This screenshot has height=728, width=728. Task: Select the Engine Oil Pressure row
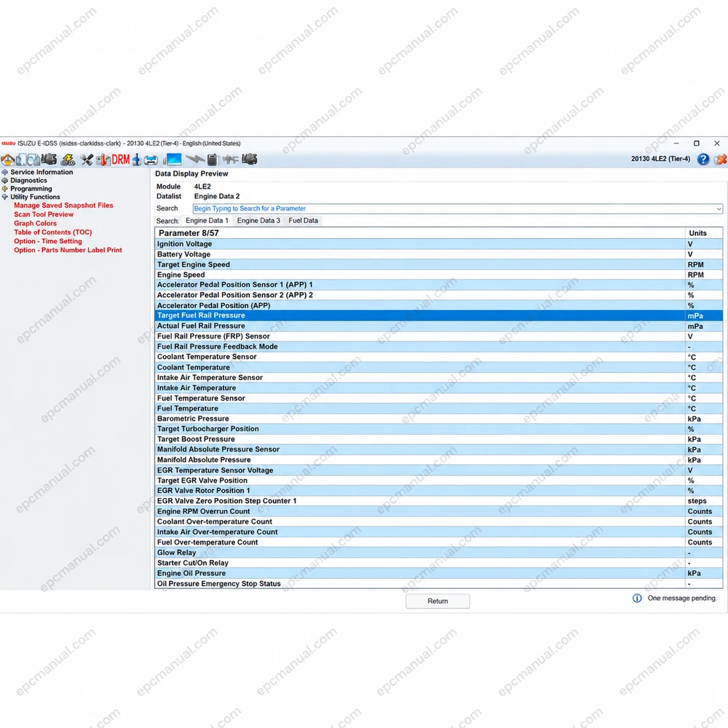pos(438,573)
